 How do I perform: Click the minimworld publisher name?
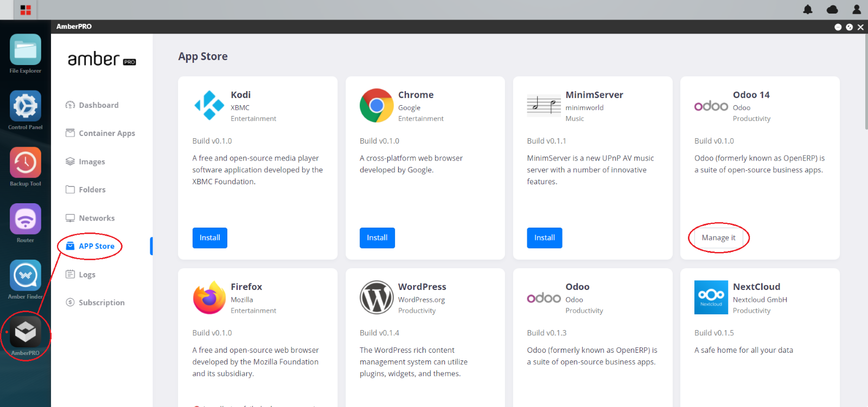pyautogui.click(x=585, y=108)
